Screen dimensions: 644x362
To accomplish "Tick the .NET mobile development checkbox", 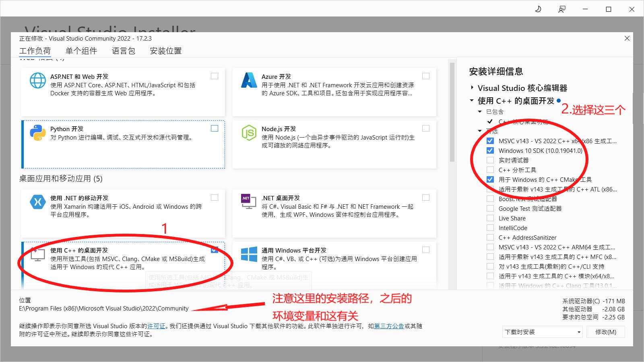I will pyautogui.click(x=215, y=197).
